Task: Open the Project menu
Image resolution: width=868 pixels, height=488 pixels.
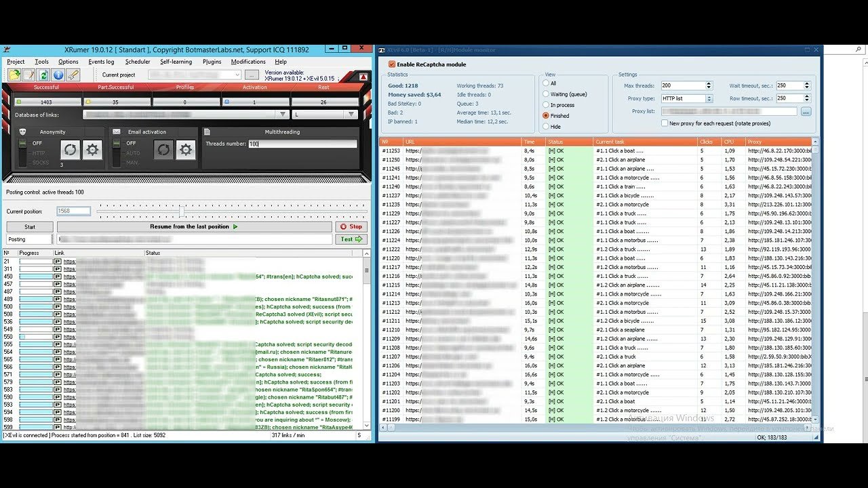Action: (16, 62)
